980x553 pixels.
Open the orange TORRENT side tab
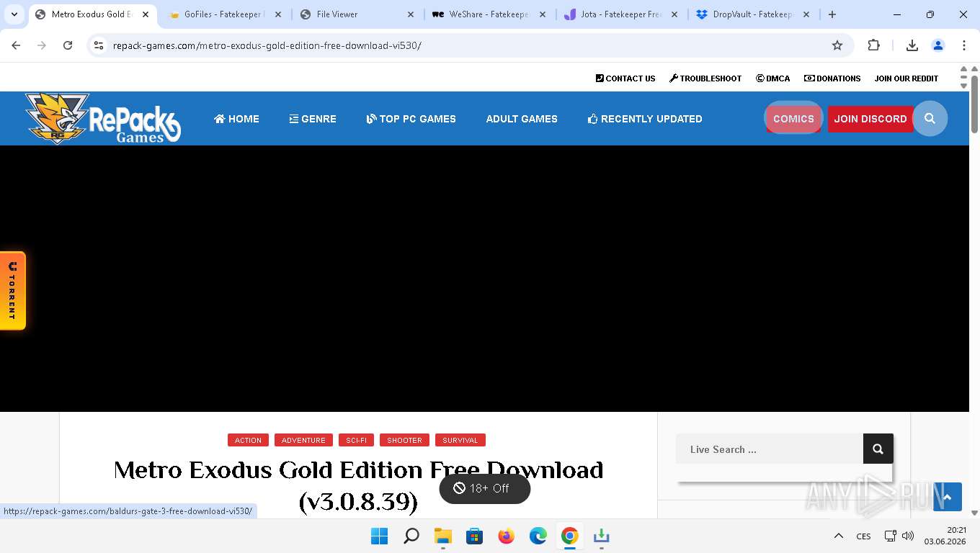pos(12,291)
